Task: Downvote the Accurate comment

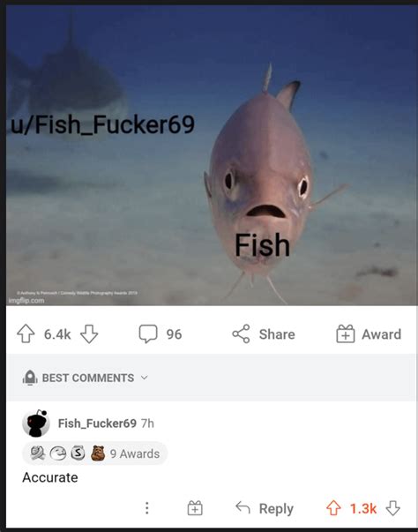Action: pos(393,508)
